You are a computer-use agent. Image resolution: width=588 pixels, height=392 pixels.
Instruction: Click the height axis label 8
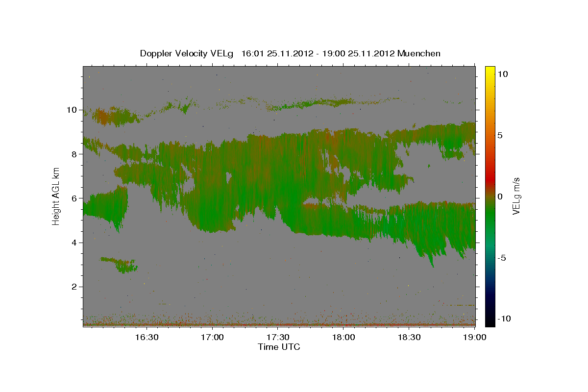[x=74, y=154]
